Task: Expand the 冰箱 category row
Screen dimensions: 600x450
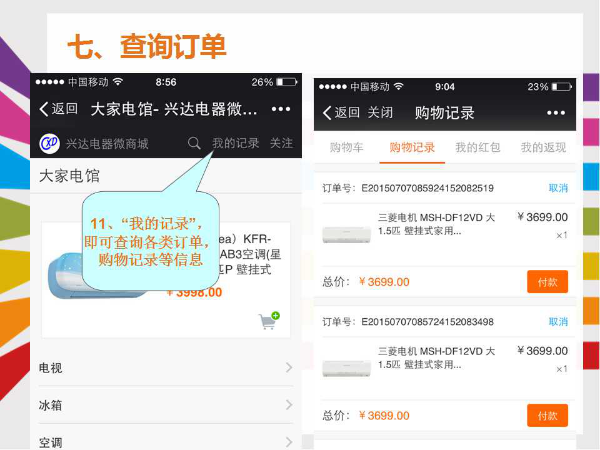Action: [166, 405]
